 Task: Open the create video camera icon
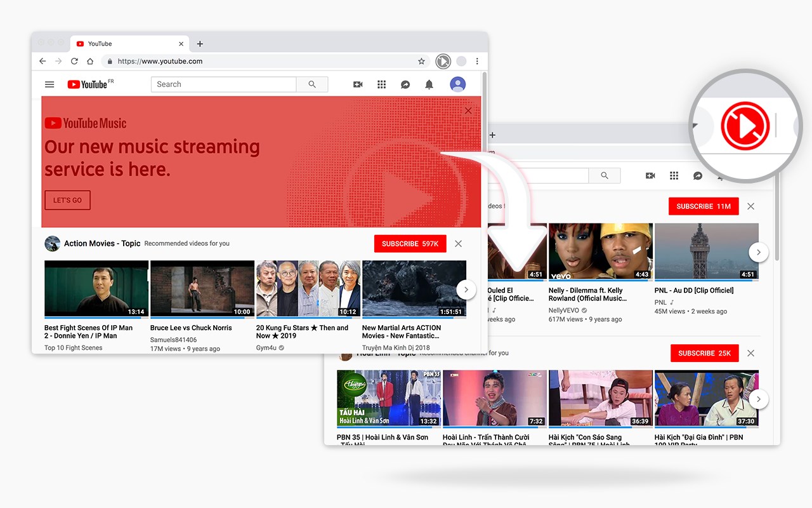click(358, 84)
